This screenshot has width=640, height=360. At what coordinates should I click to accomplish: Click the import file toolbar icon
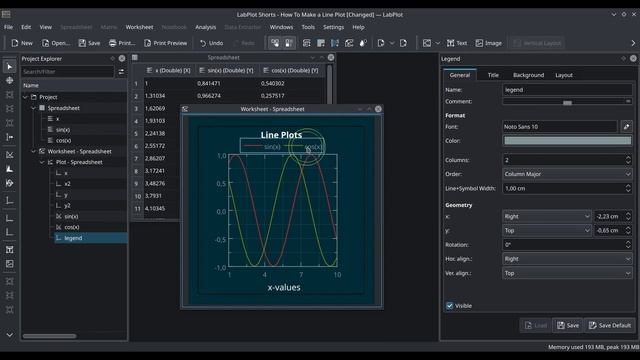(x=381, y=43)
